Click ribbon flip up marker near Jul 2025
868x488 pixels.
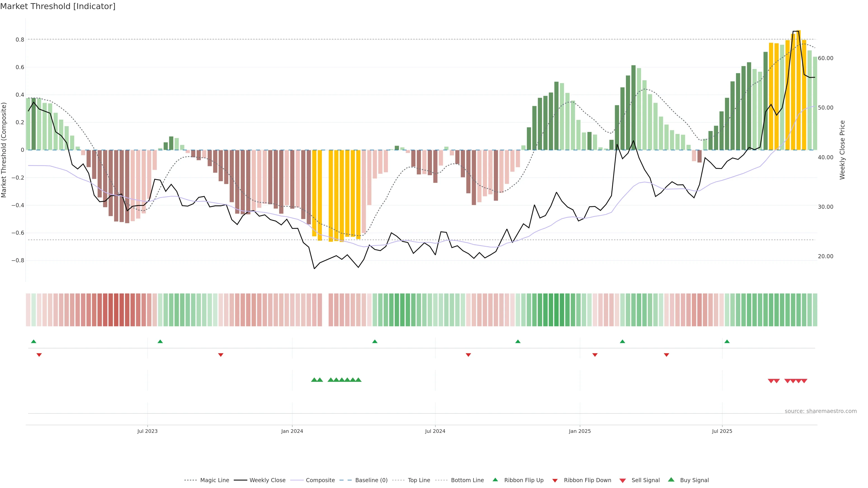727,342
